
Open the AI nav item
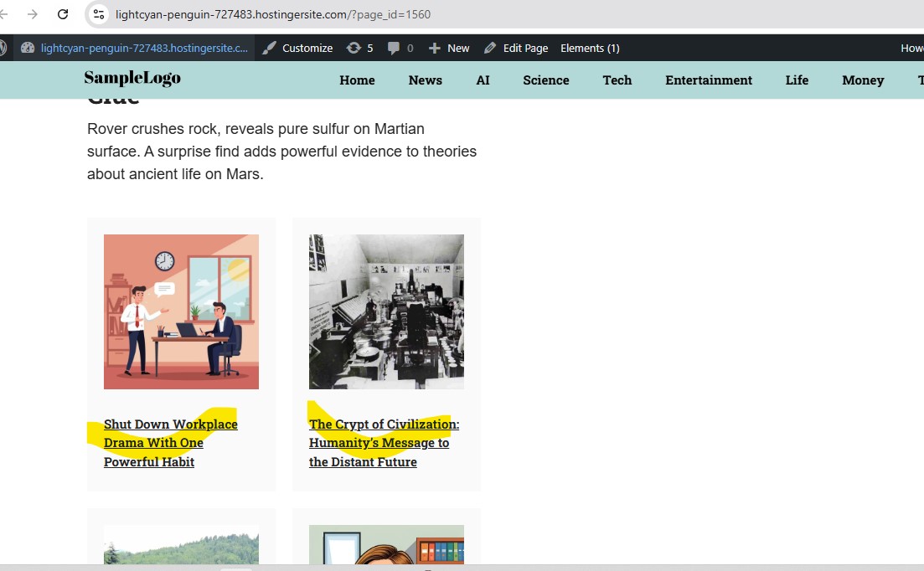[483, 80]
